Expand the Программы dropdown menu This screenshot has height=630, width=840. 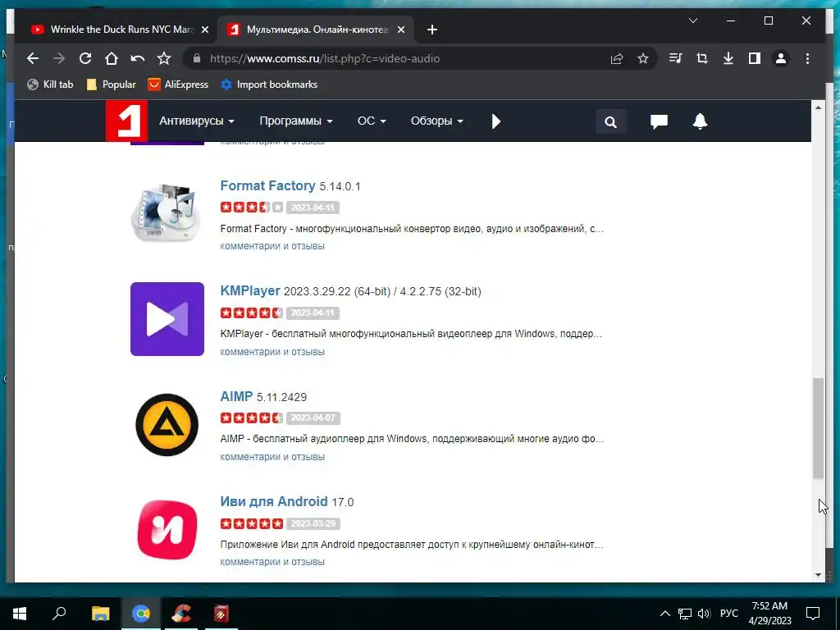point(296,121)
